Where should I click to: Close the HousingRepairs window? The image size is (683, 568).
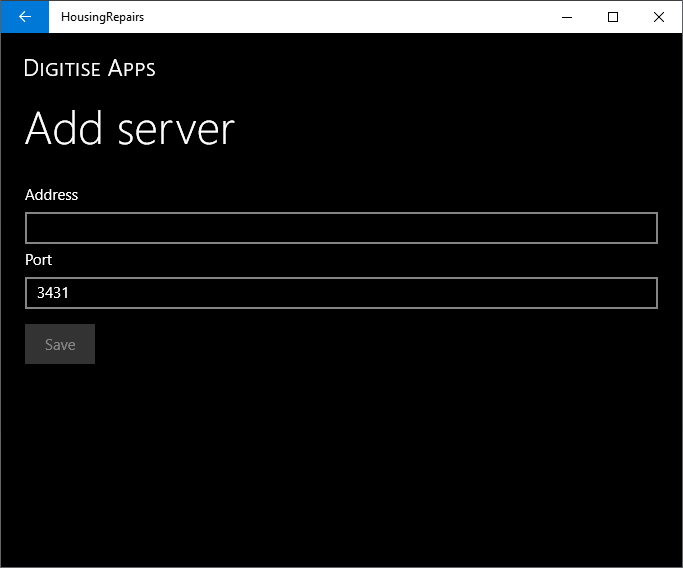(x=659, y=17)
